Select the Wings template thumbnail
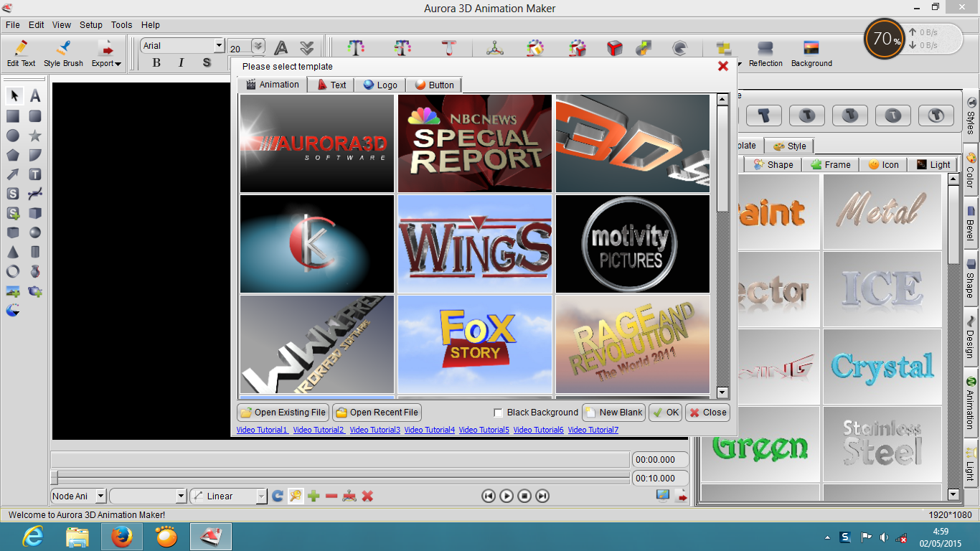 tap(475, 244)
